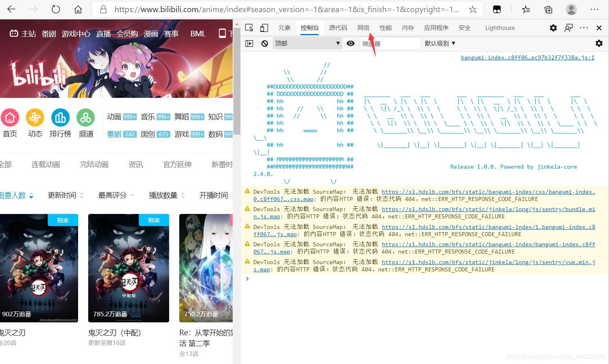Sort by 最高评分
609x364 pixels.
(x=117, y=195)
